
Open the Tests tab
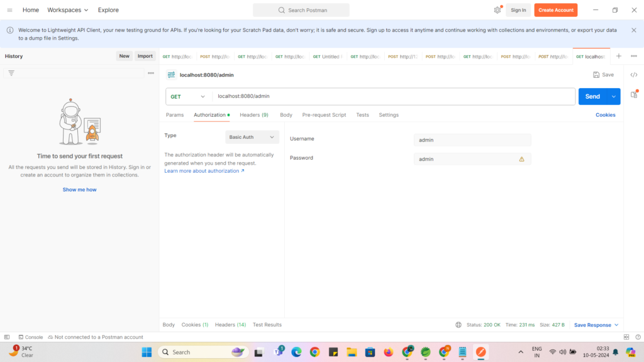pos(362,115)
